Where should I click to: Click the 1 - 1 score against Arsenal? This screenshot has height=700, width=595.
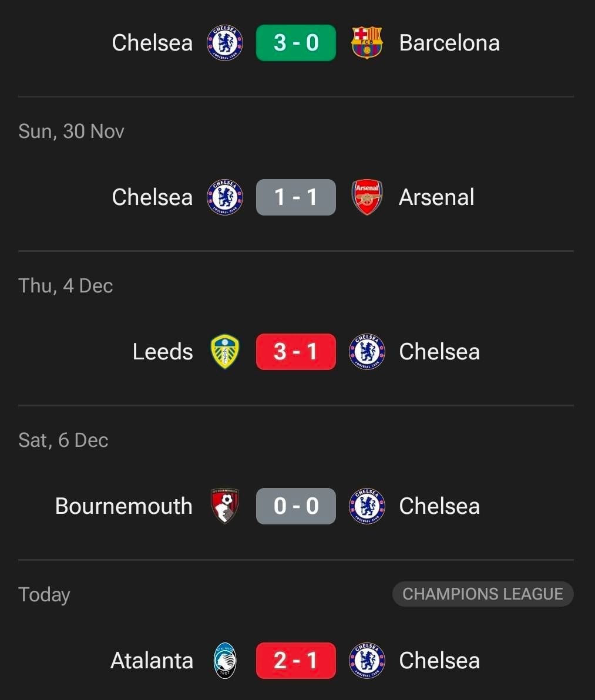(296, 197)
